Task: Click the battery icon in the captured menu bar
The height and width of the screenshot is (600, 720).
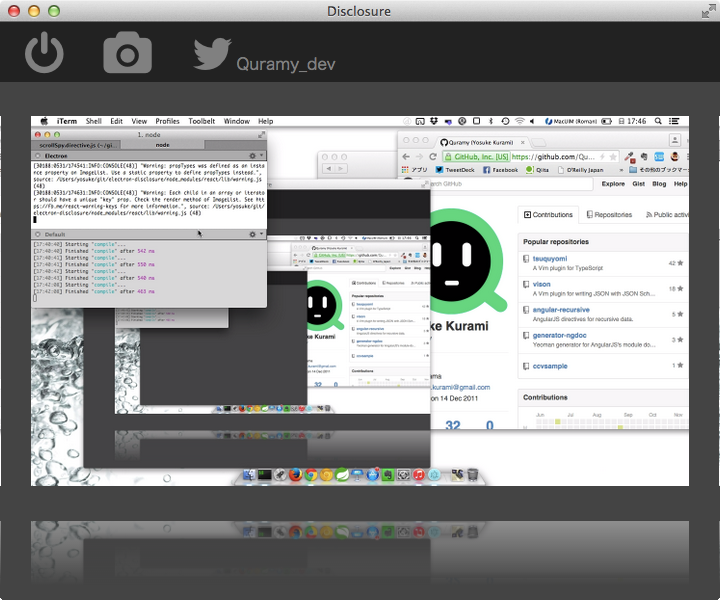Action: pyautogui.click(x=607, y=121)
